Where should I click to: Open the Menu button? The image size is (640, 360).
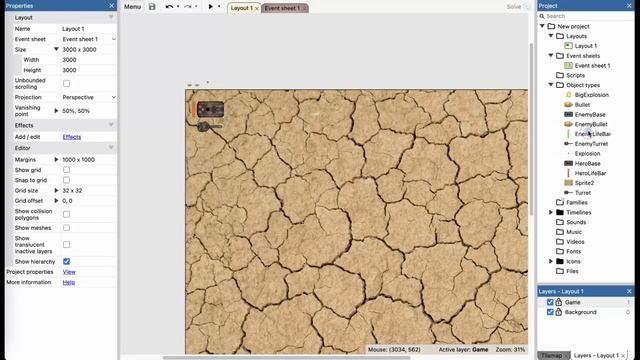pyautogui.click(x=132, y=7)
